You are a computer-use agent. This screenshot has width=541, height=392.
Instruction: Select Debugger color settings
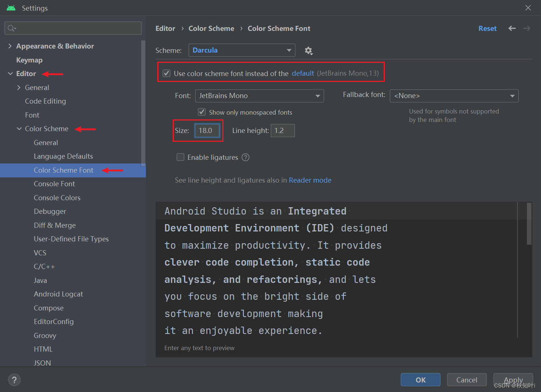[x=50, y=211]
